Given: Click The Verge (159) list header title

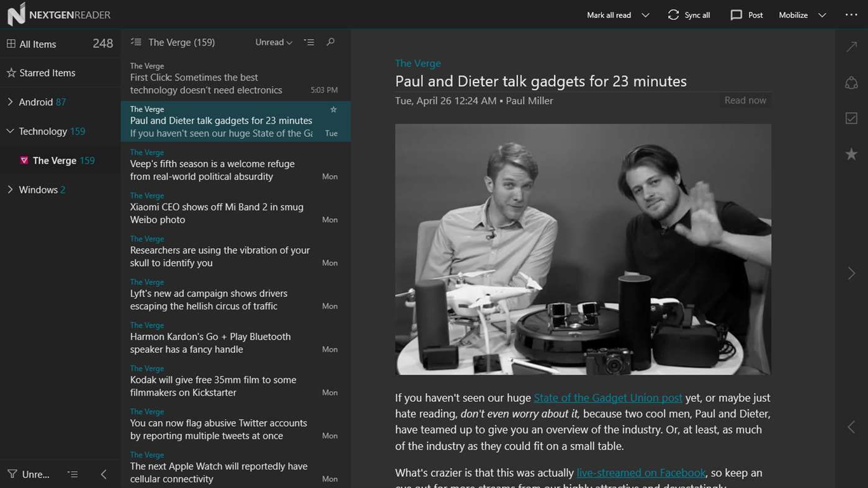Looking at the screenshot, I should click(182, 42).
